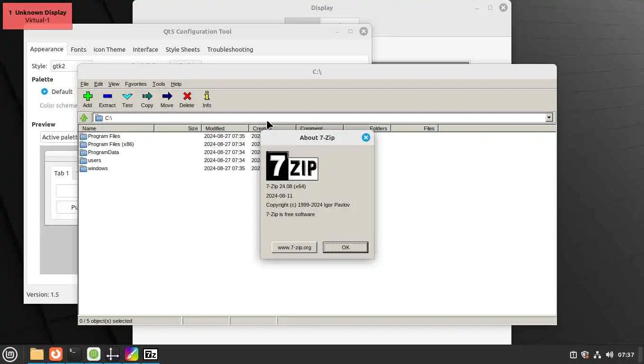Open the Favorites menu
The height and width of the screenshot is (364, 644).
pyautogui.click(x=136, y=84)
